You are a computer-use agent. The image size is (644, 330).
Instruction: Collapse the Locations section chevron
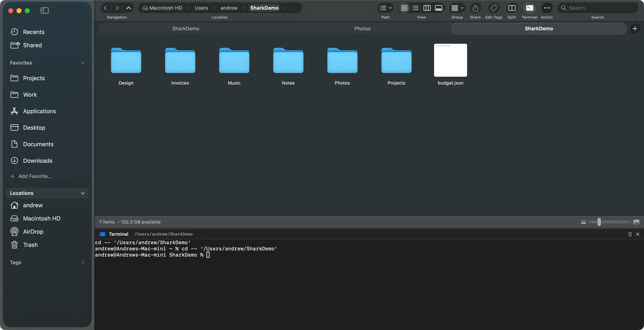click(83, 193)
